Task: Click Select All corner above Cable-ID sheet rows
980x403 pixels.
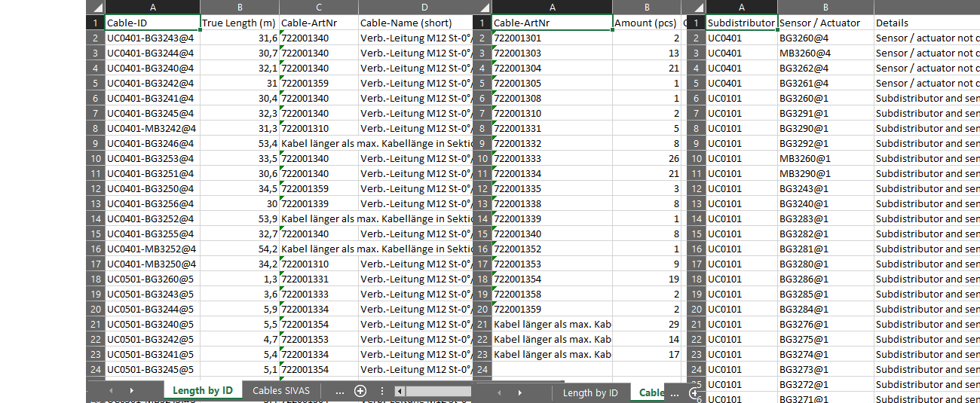Action: (x=95, y=8)
